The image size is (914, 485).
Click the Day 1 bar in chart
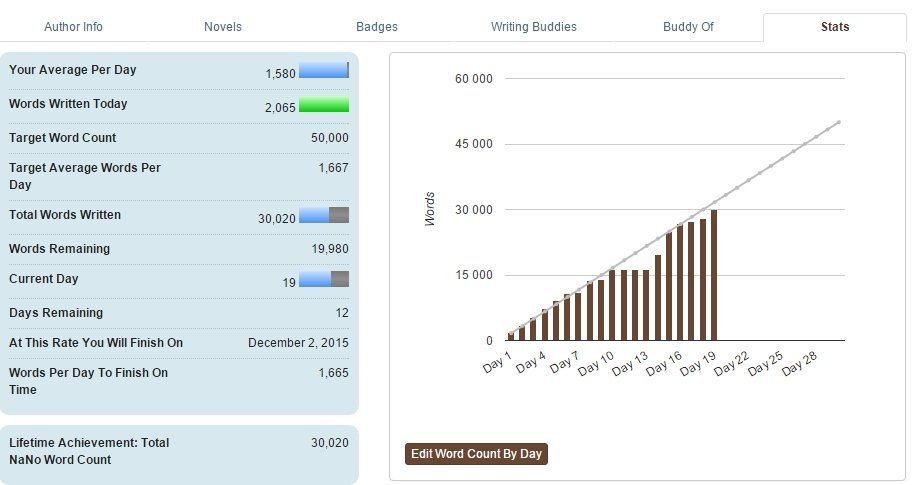pos(511,337)
